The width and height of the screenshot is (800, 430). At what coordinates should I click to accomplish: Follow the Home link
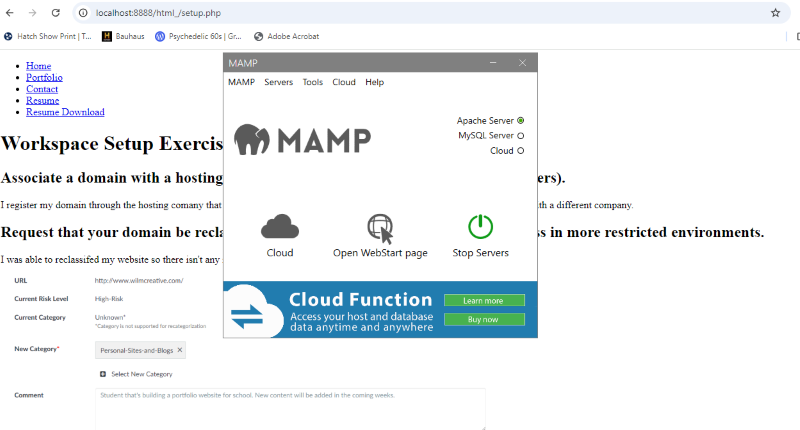click(x=39, y=66)
